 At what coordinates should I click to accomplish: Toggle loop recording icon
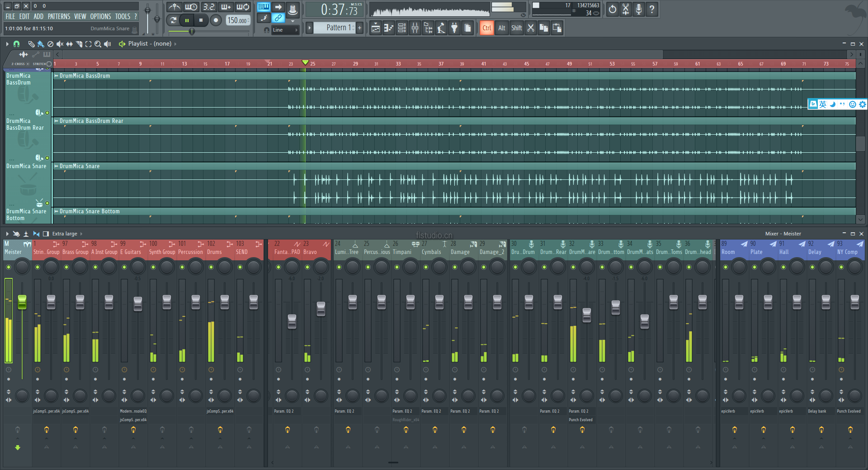point(243,7)
